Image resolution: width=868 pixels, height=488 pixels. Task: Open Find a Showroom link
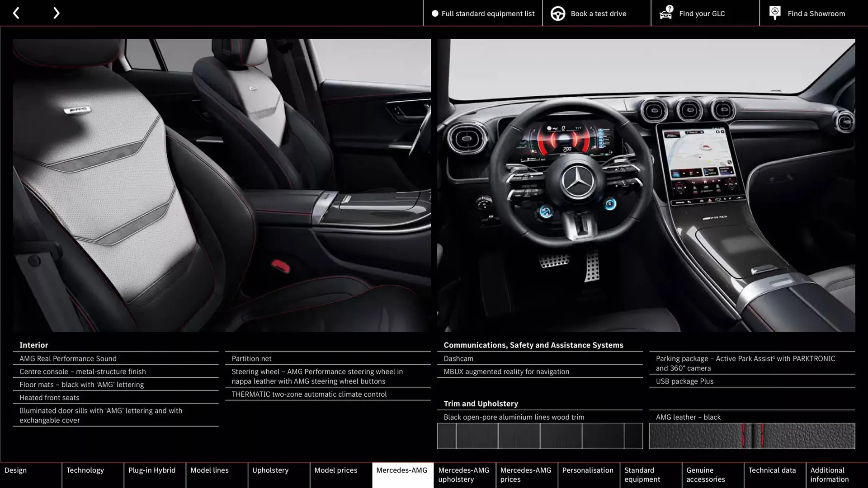click(814, 14)
